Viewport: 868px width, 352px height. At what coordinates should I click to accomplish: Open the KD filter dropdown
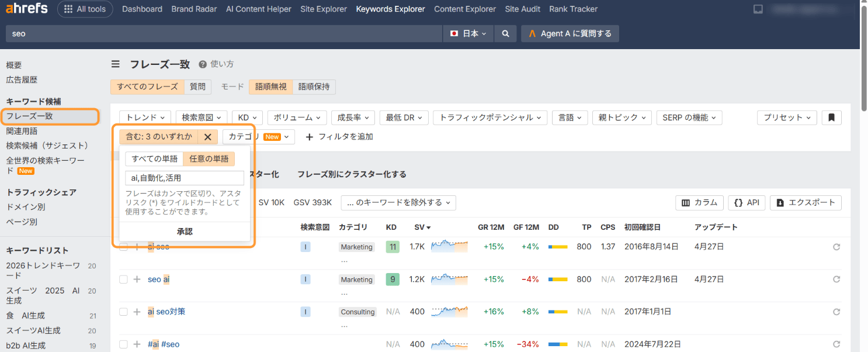click(248, 118)
